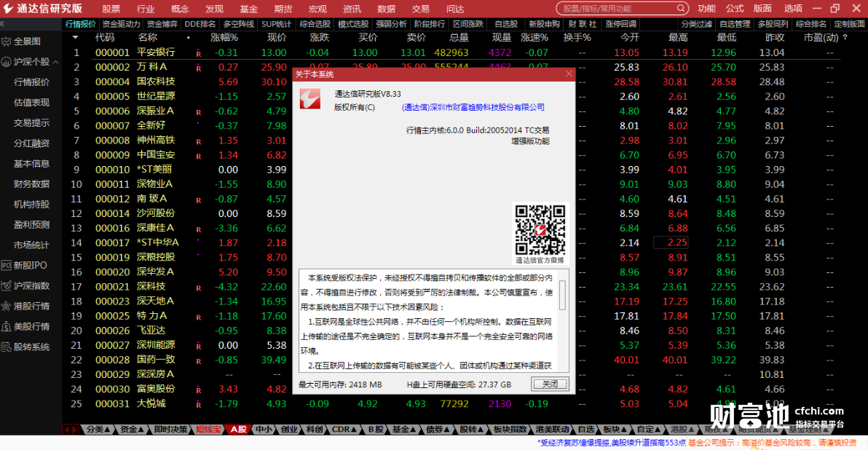This screenshot has height=450, width=868.
Task: Switch to the DDE排名 tab
Action: pos(200,24)
